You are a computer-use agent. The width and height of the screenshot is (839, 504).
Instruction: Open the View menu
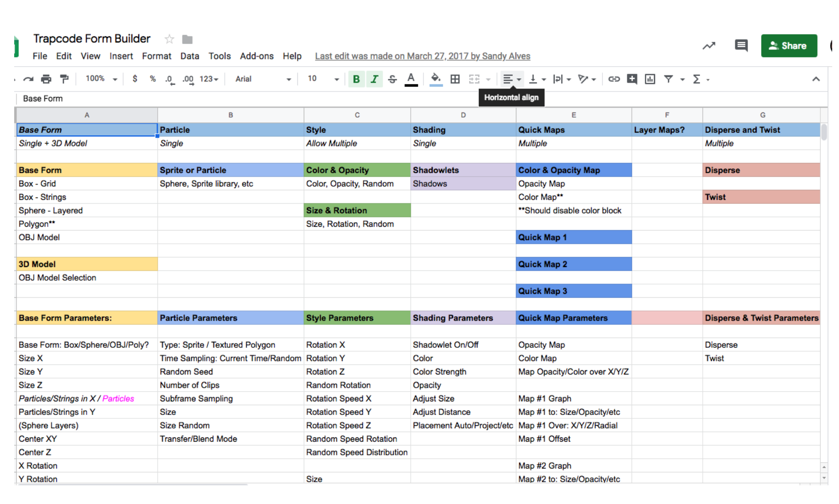(91, 56)
